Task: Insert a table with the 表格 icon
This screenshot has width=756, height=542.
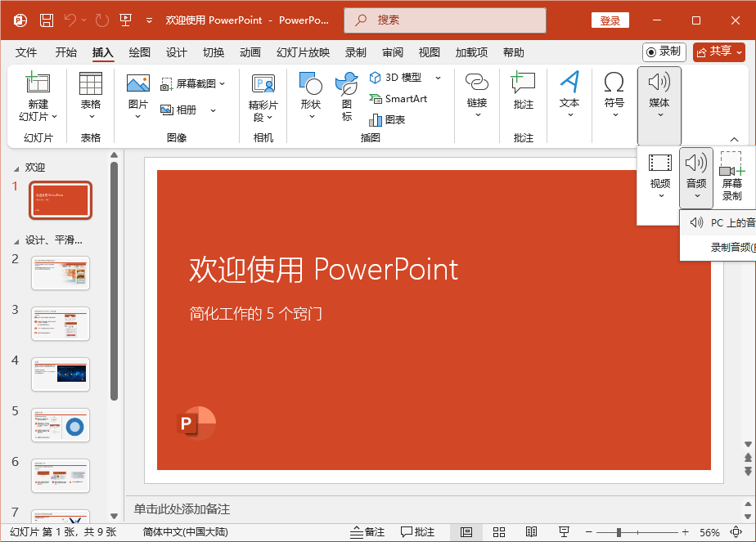Action: 90,92
